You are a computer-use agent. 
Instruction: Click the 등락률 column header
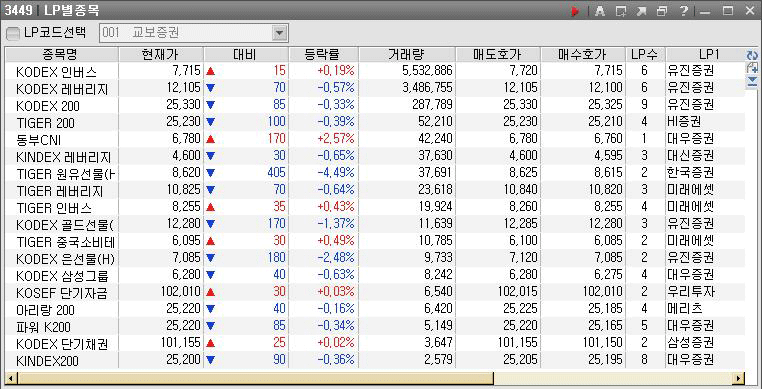(x=324, y=54)
